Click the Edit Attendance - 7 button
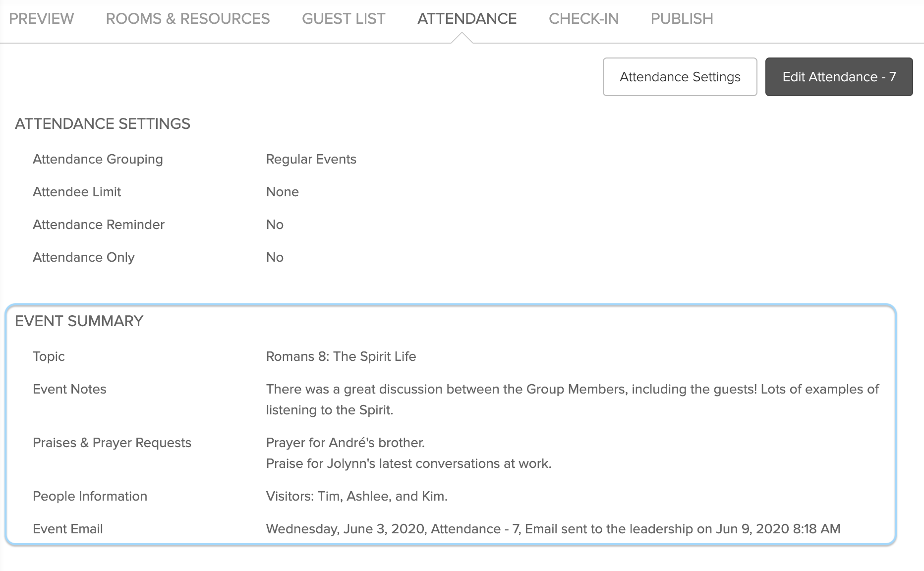 [839, 77]
